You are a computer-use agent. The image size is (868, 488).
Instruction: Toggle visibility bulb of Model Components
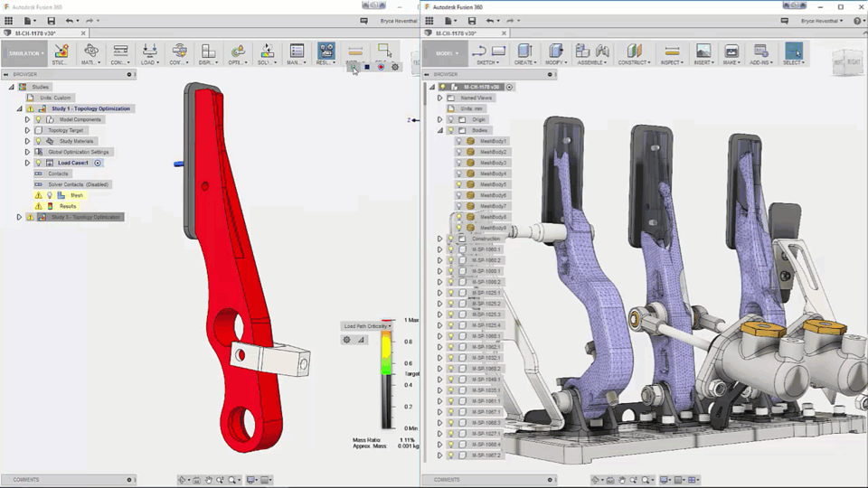[39, 119]
